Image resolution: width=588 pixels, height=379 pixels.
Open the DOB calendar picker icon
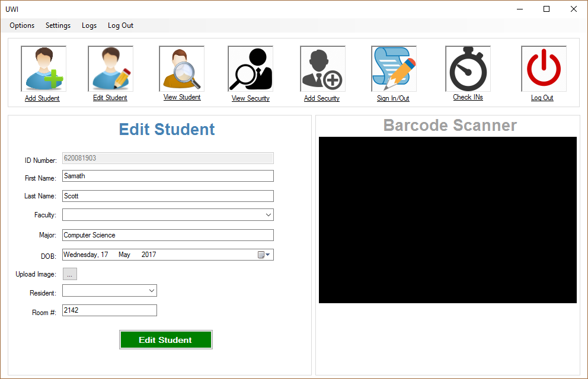(264, 255)
